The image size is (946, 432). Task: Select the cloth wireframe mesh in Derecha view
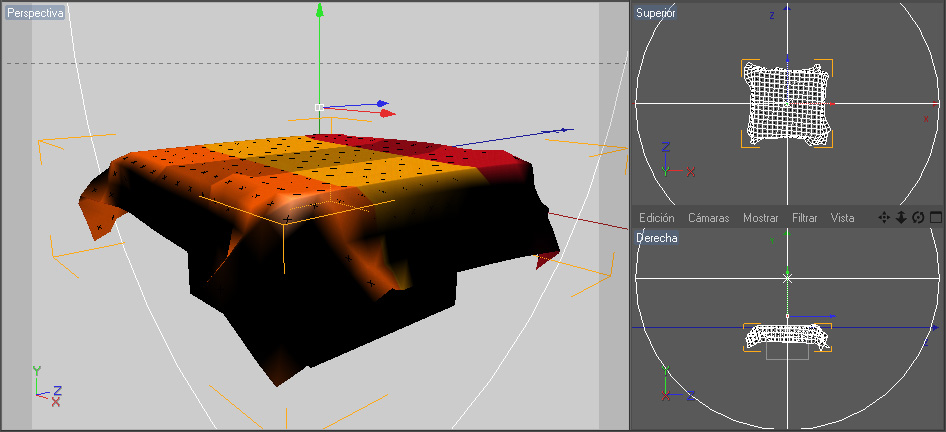coord(787,335)
